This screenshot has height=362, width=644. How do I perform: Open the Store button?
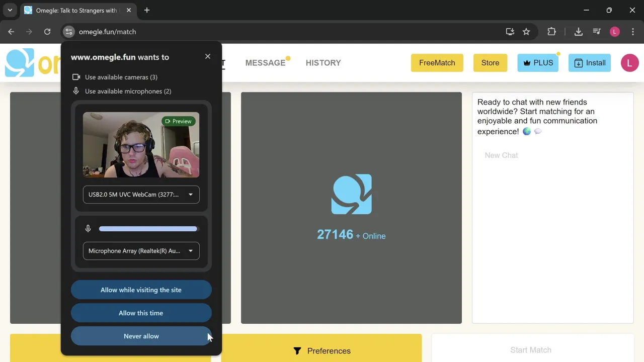pos(490,63)
